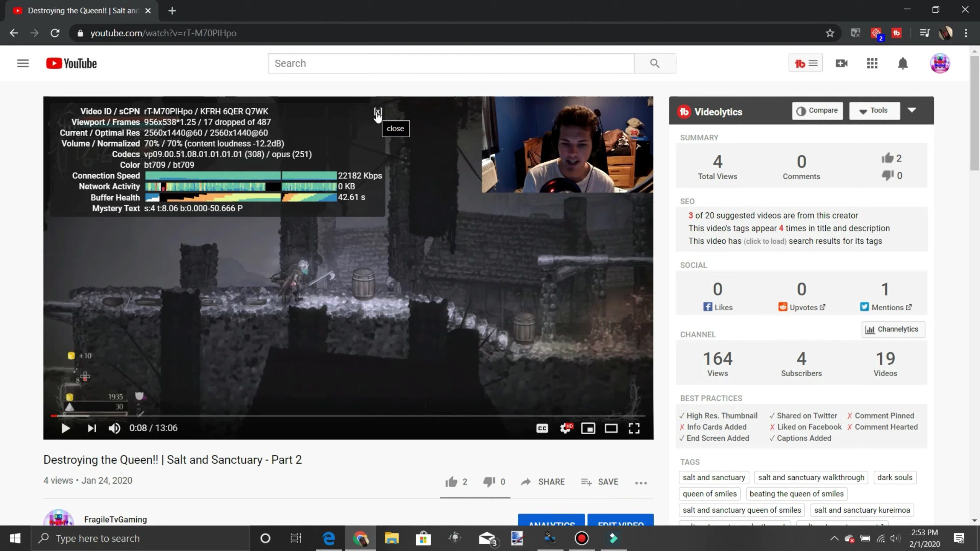Close the stats for nerds overlay

pyautogui.click(x=378, y=112)
